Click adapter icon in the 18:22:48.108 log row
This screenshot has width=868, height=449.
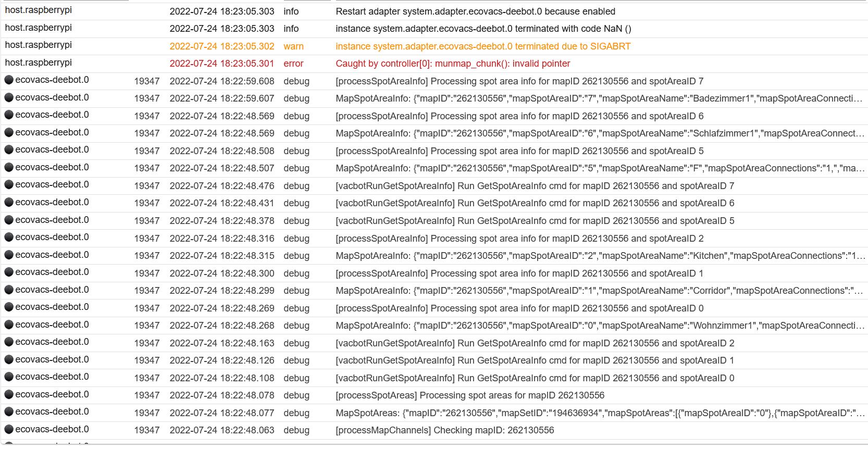click(x=9, y=377)
